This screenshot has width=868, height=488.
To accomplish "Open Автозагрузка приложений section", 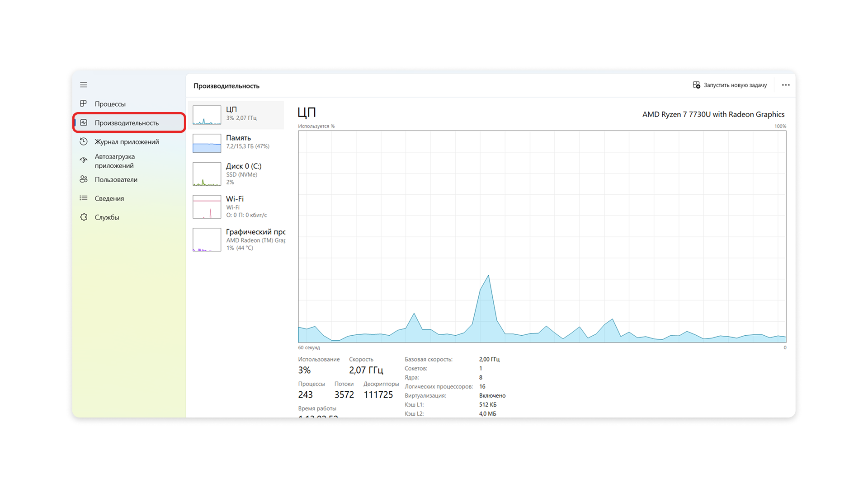I will coord(129,161).
